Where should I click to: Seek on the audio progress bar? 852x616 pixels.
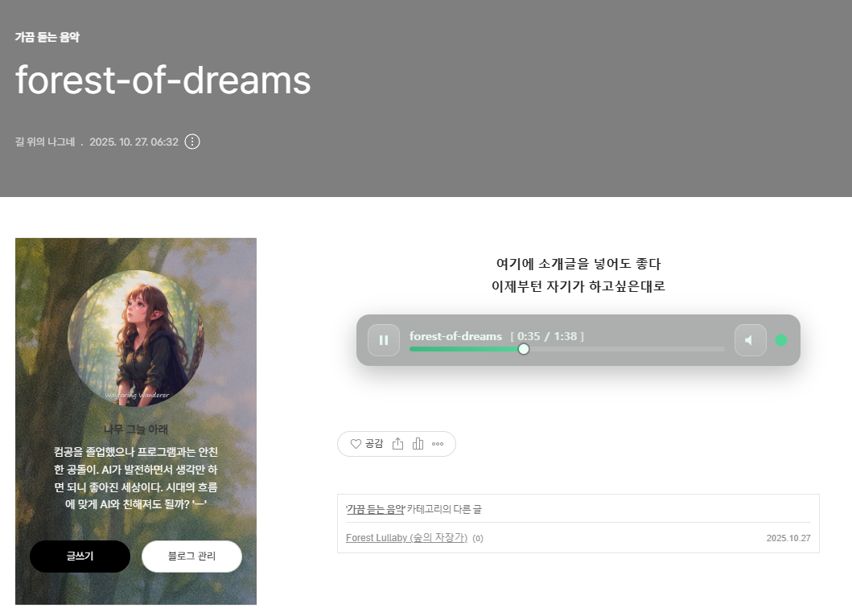[x=567, y=349]
